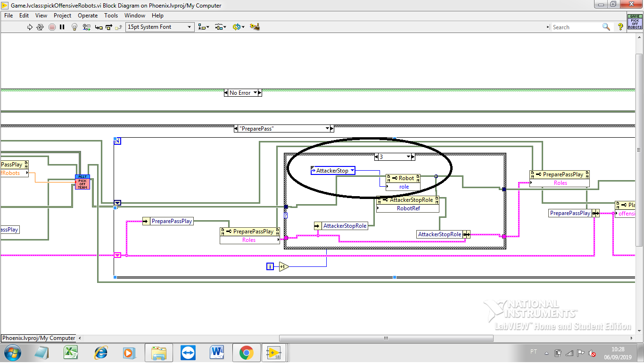
Task: Select the For Loop N count terminal
Action: point(118,141)
